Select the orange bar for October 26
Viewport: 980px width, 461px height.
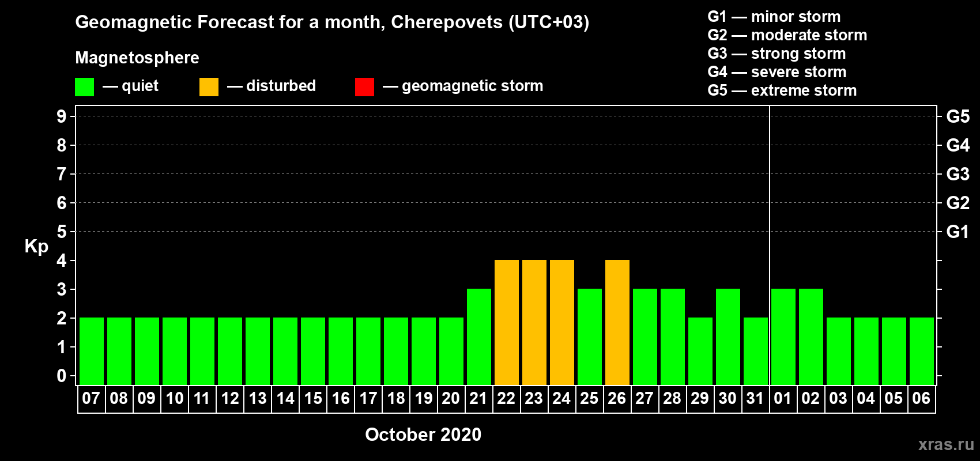[x=617, y=322]
